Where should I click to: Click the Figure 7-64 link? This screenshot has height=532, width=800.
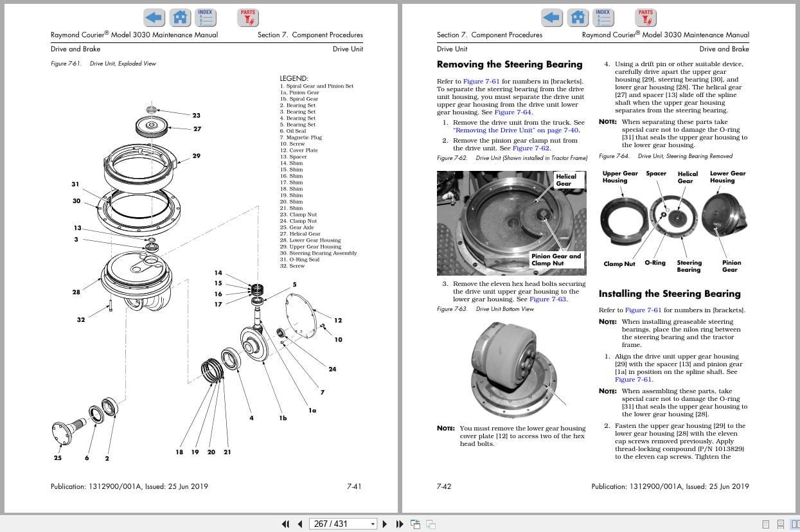pos(513,112)
